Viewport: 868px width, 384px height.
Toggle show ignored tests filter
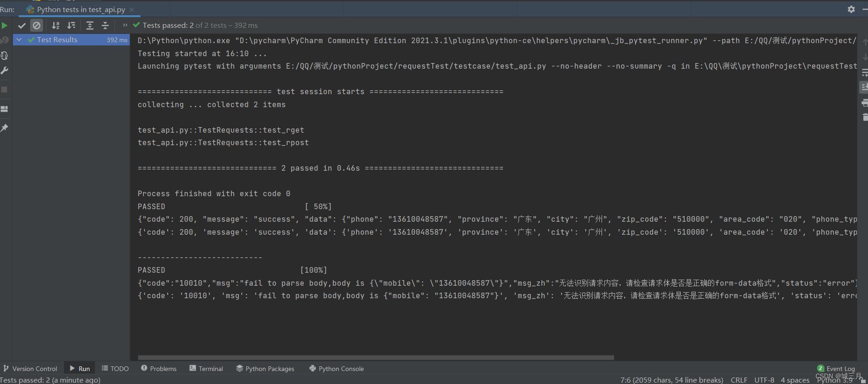click(x=37, y=26)
